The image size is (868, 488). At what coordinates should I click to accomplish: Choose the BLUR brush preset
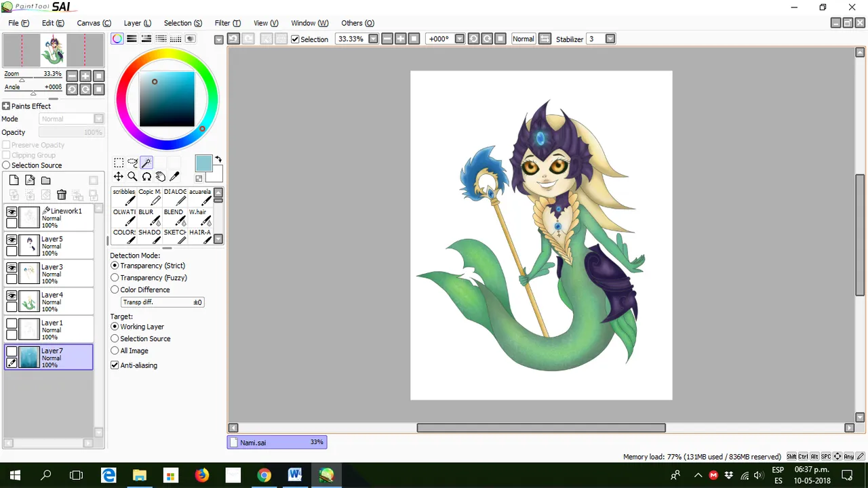149,217
